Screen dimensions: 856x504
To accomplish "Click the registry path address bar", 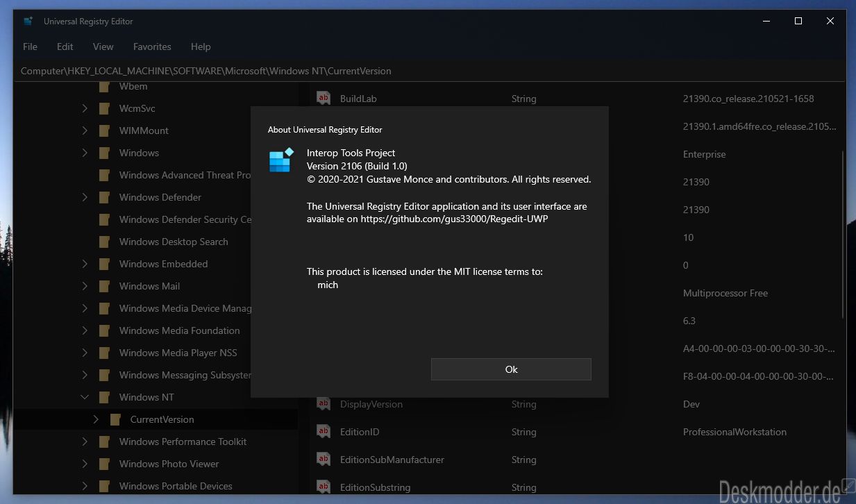I will coord(430,71).
